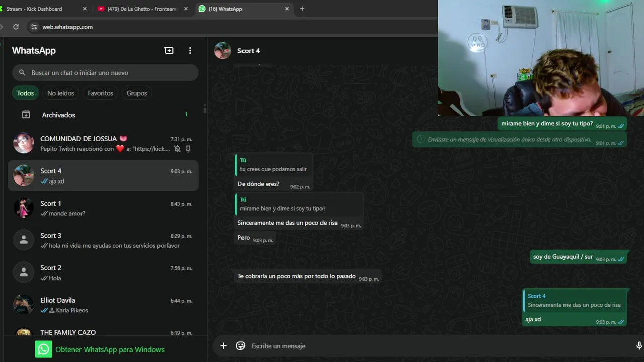Filter chats by Favoritos

[x=100, y=93]
